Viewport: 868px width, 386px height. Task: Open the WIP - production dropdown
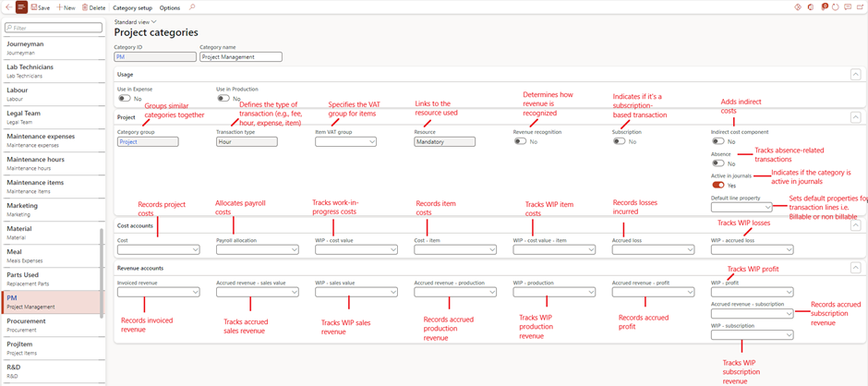(591, 292)
